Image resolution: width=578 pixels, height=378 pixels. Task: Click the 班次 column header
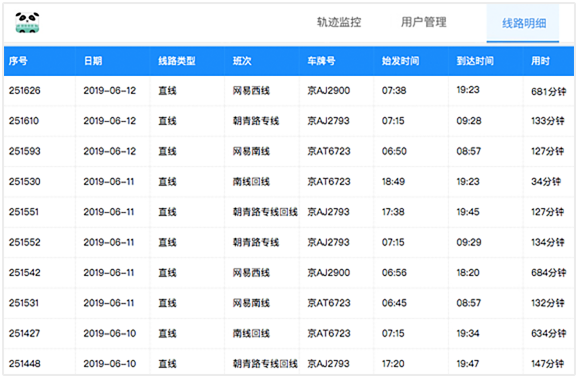click(242, 61)
